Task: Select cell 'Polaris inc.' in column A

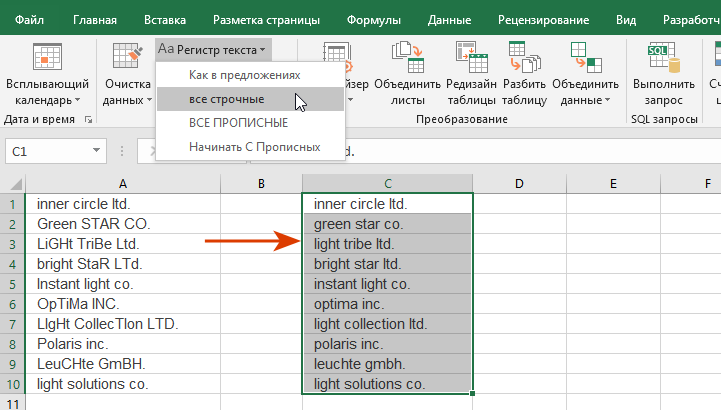Action: [123, 344]
